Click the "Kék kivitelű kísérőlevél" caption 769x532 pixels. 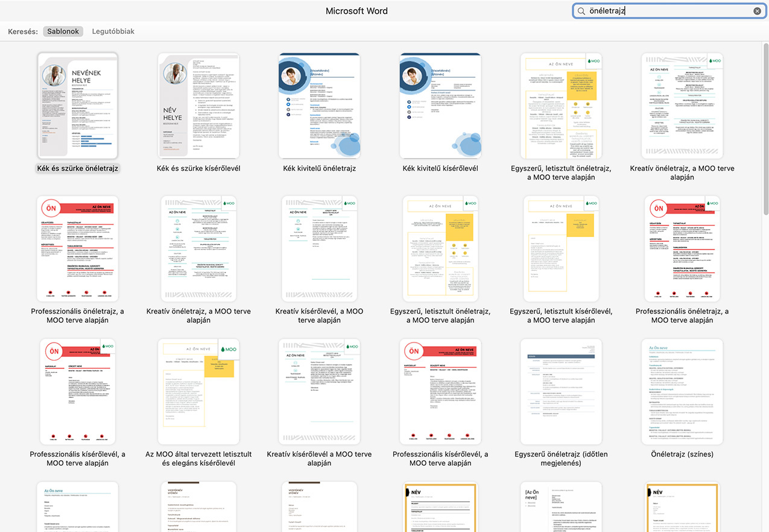(440, 168)
